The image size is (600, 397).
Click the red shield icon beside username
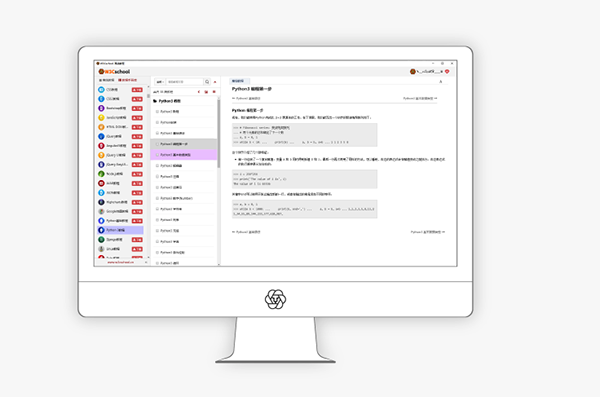click(x=447, y=72)
